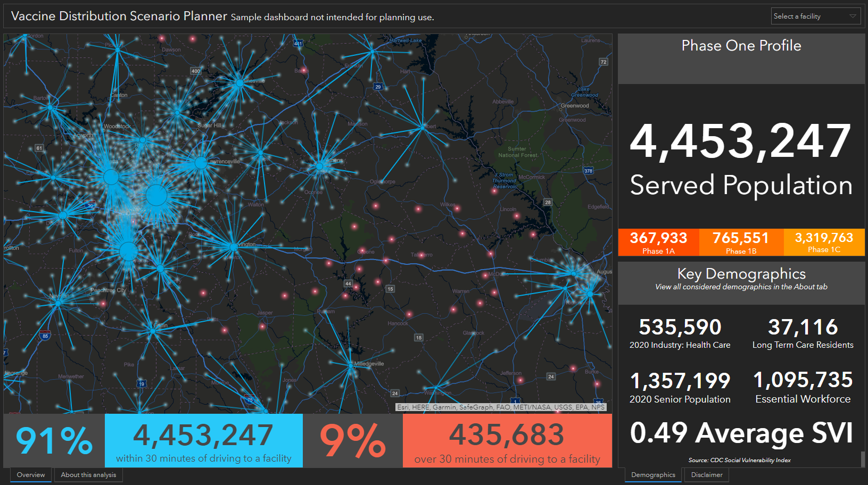Click the route 378 highway shield
Screen dimensions: 868x485
(x=588, y=171)
